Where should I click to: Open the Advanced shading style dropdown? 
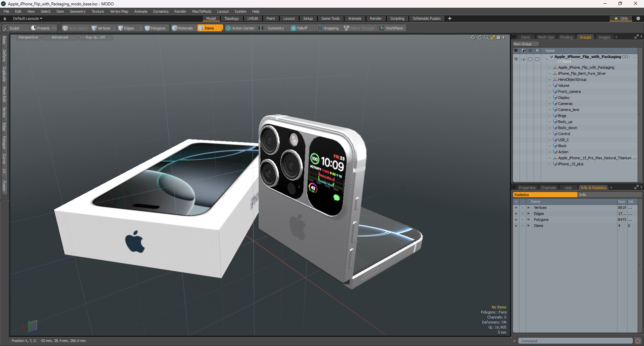tap(60, 38)
